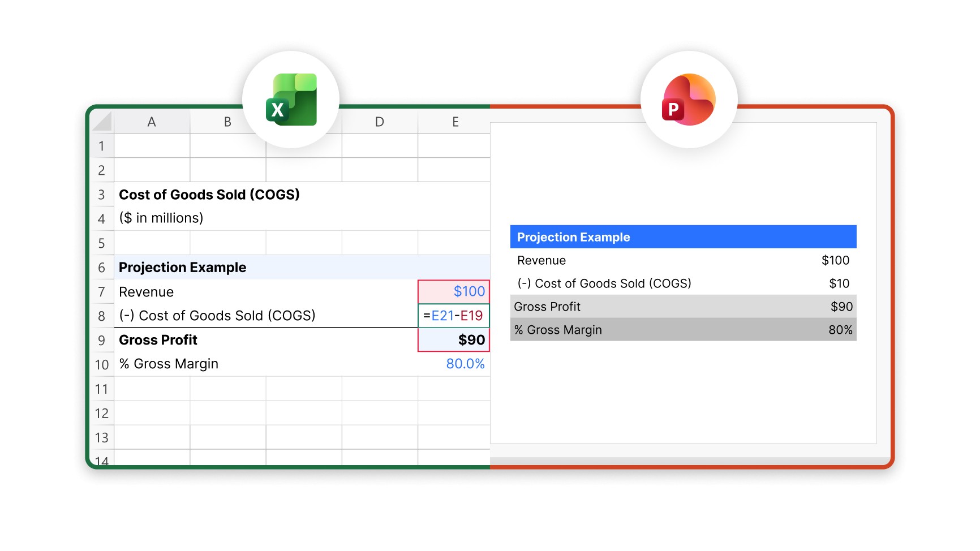Select row 7 header in the spreadsheet
Screen dimensions: 980x551
pyautogui.click(x=102, y=292)
